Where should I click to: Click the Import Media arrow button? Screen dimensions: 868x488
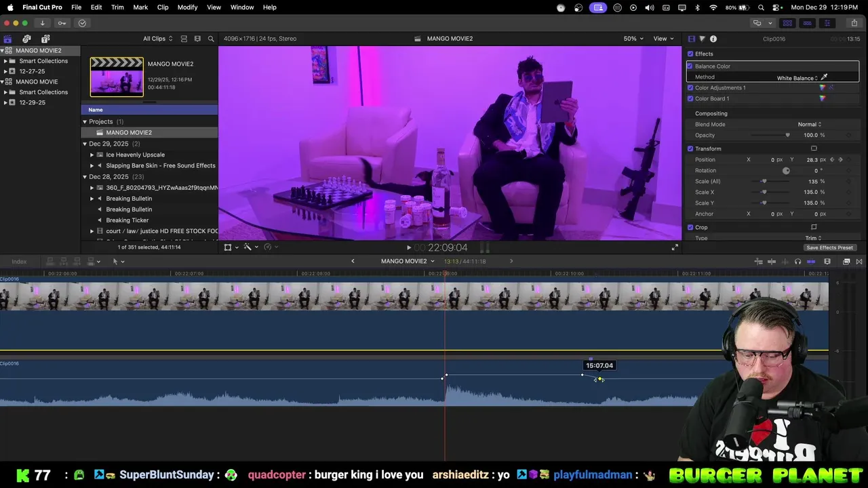click(x=42, y=23)
